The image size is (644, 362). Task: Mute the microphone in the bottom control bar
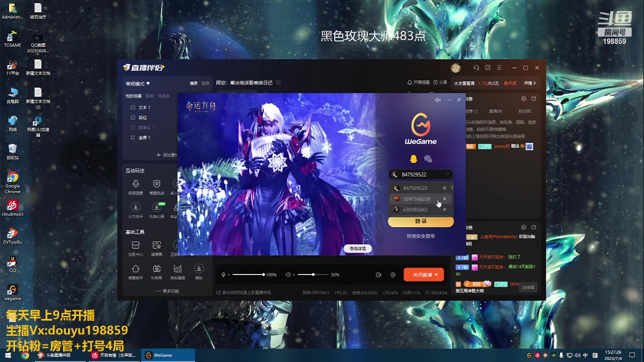(224, 275)
